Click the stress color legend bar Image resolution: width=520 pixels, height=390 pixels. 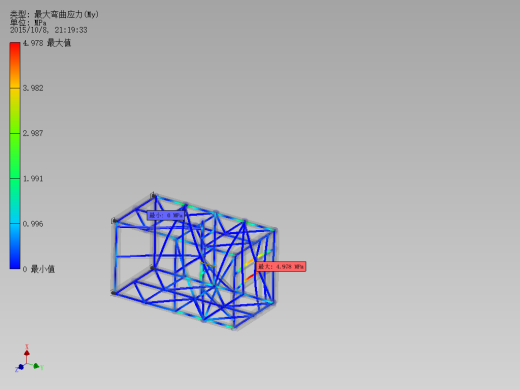point(15,155)
